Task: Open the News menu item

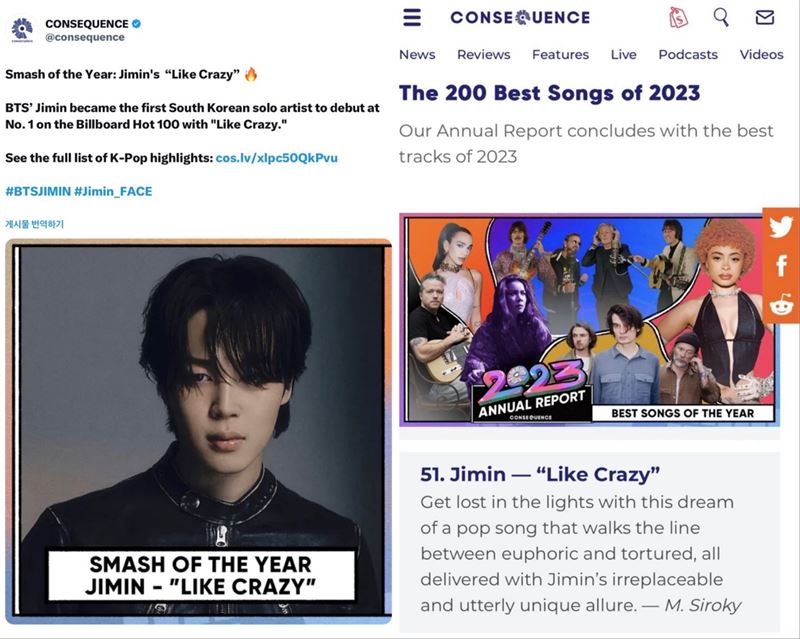Action: click(417, 55)
